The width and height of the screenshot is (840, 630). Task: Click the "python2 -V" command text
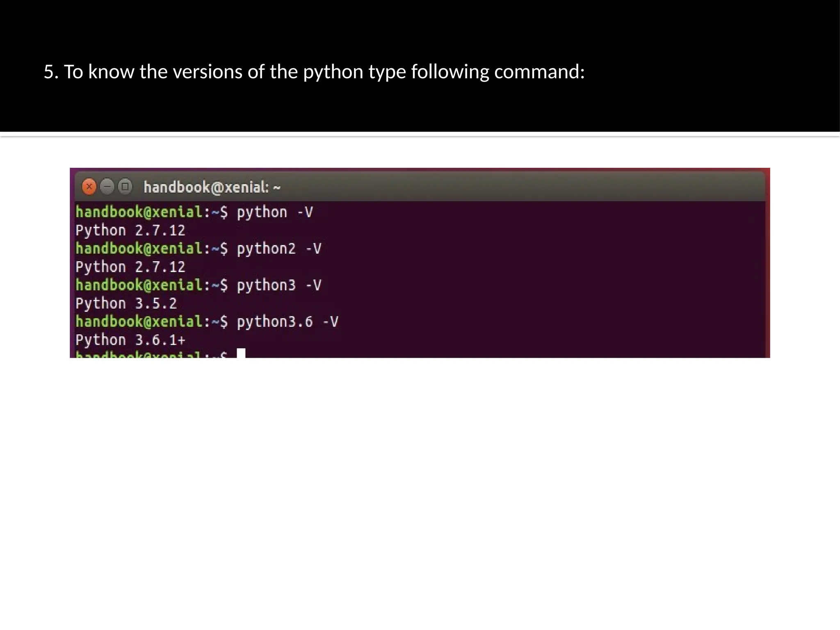pyautogui.click(x=279, y=249)
